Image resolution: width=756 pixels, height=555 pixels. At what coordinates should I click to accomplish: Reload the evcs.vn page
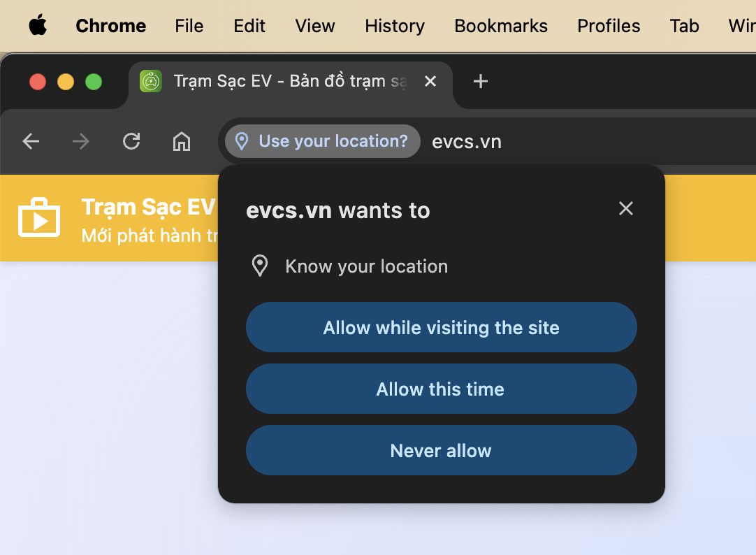131,141
